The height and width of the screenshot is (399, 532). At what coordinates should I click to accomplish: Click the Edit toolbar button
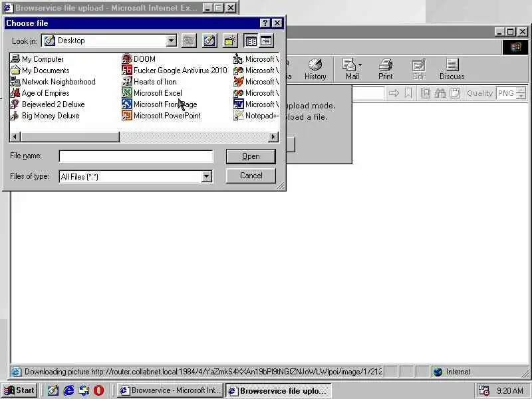(x=418, y=70)
